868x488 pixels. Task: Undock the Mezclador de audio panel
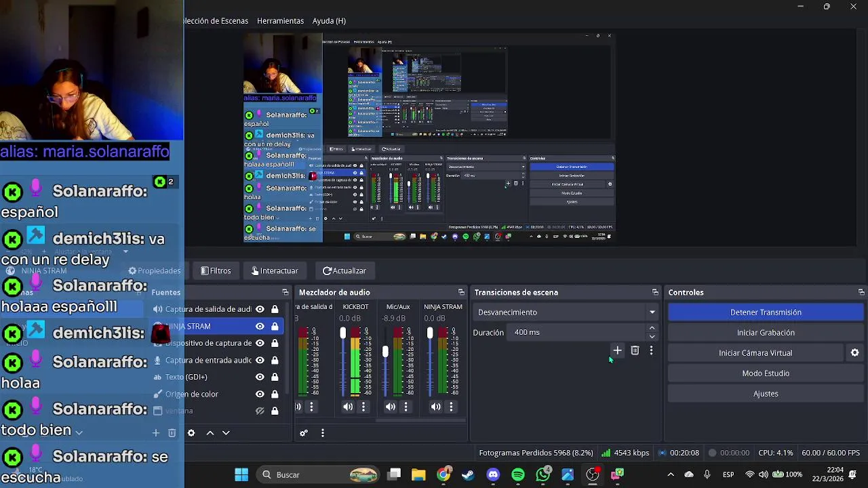(x=461, y=292)
